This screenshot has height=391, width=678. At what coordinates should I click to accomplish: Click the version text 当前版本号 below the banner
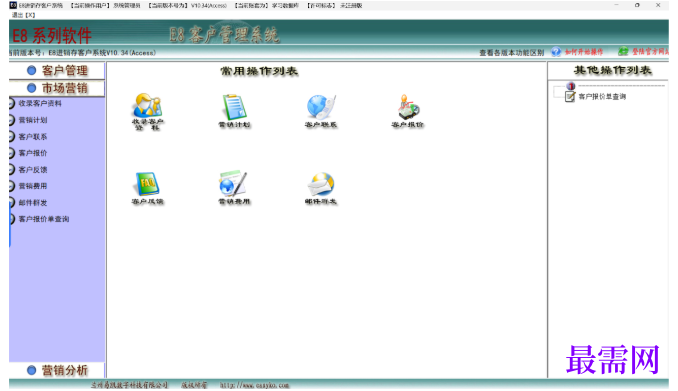[x=83, y=53]
